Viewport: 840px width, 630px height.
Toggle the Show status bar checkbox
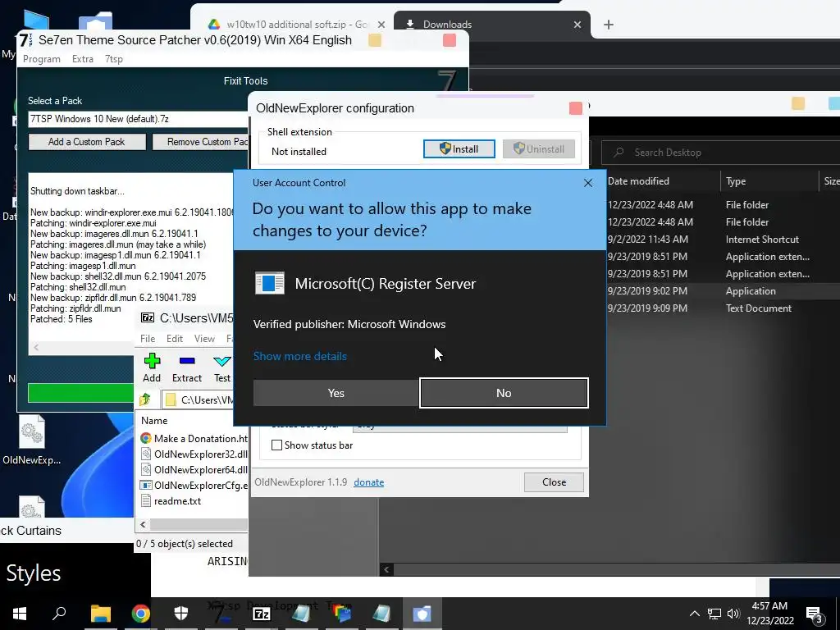(x=277, y=445)
